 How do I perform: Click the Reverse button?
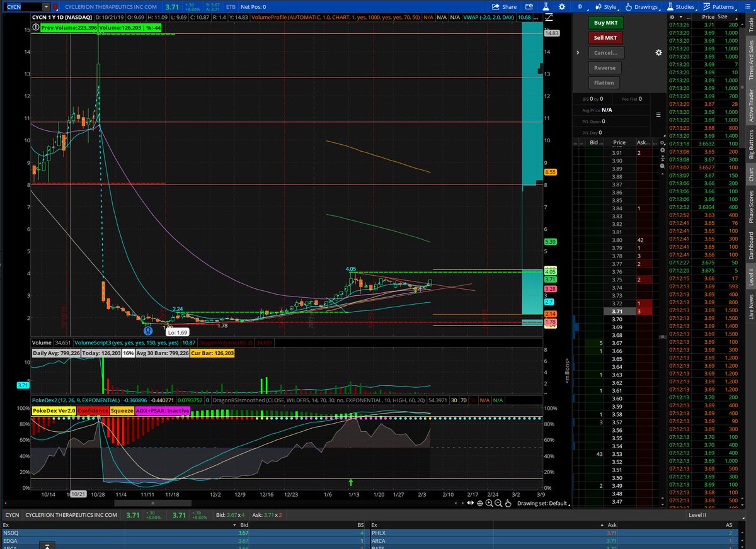coord(605,67)
